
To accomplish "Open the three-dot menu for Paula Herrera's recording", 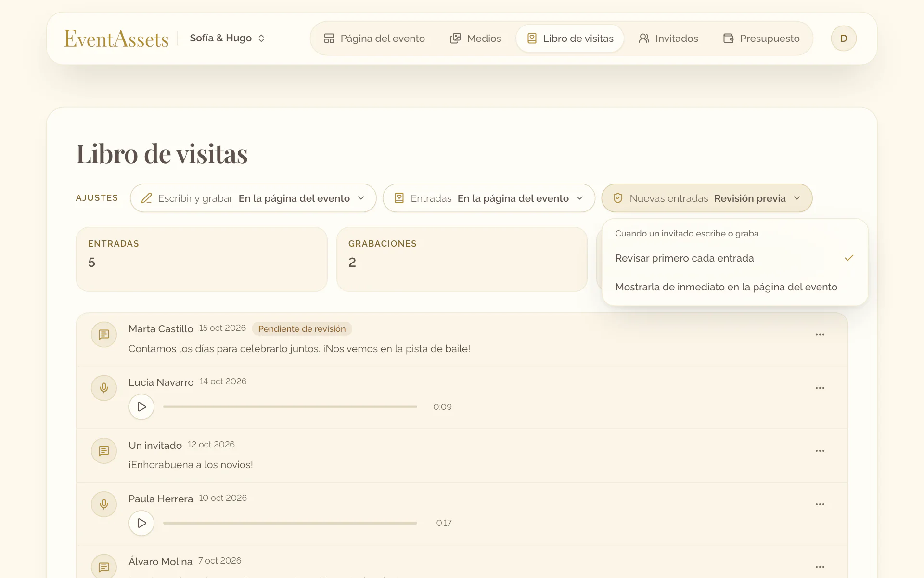I will click(820, 504).
